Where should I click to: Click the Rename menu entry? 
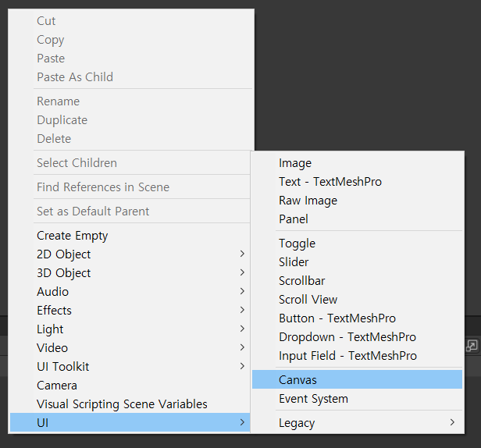(131, 101)
